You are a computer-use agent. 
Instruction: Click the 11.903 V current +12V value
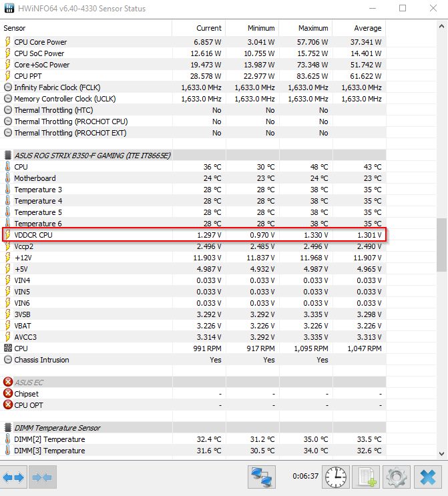coord(207,258)
